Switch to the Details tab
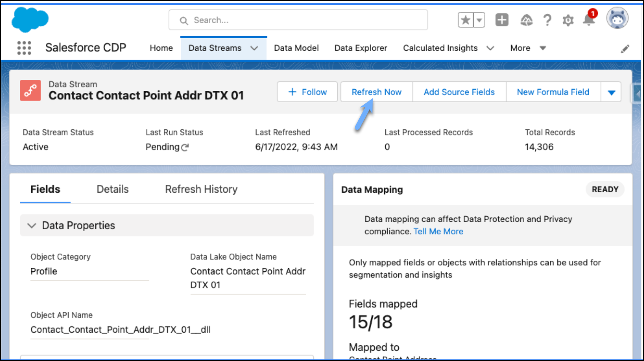The height and width of the screenshot is (361, 644). (x=112, y=189)
